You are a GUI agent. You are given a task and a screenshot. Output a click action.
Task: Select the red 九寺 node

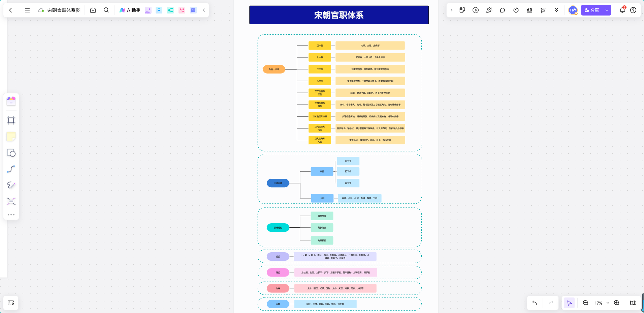click(x=278, y=288)
